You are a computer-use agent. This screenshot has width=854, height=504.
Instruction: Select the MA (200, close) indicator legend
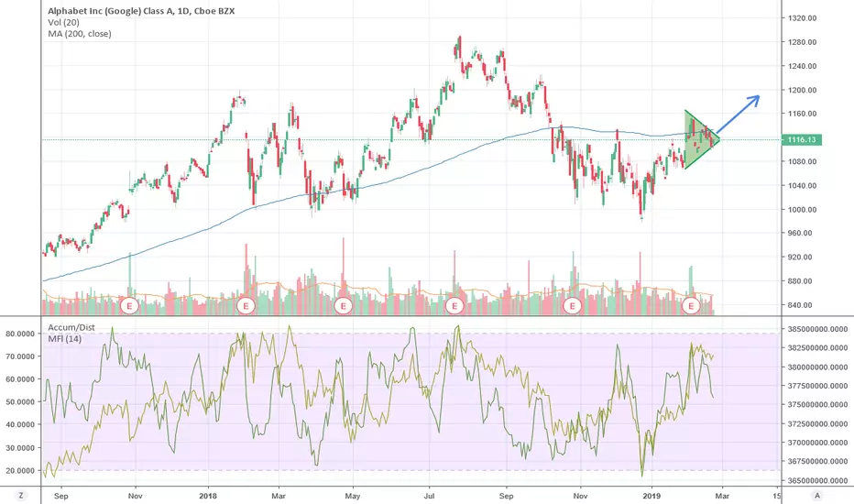click(x=80, y=34)
